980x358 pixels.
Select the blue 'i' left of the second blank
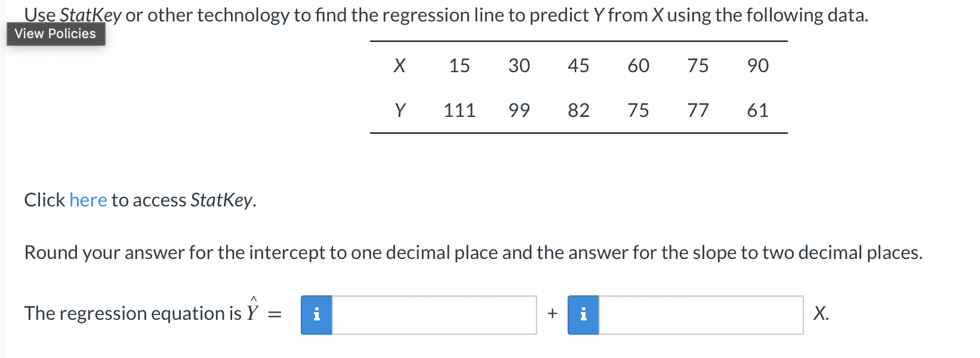point(583,314)
